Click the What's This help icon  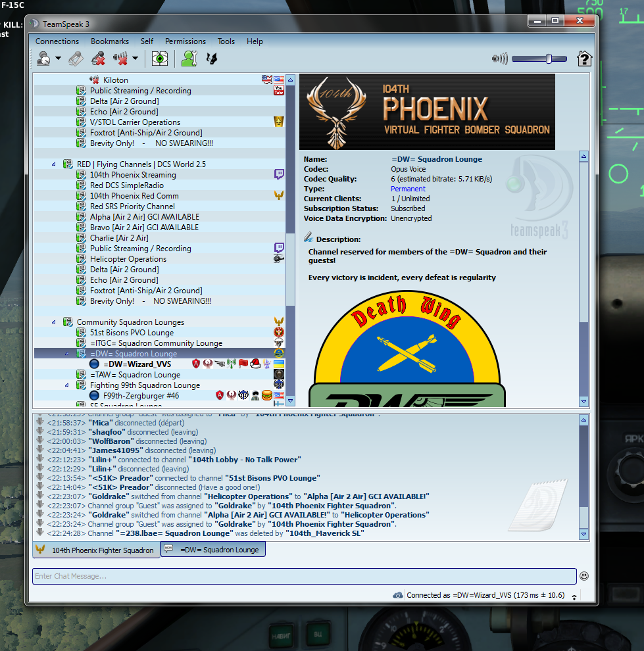[584, 59]
